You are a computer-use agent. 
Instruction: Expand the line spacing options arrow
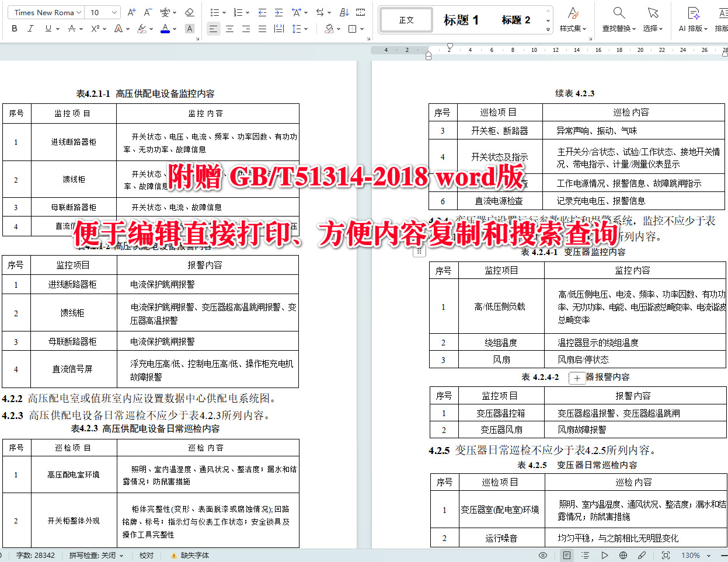coord(305,29)
